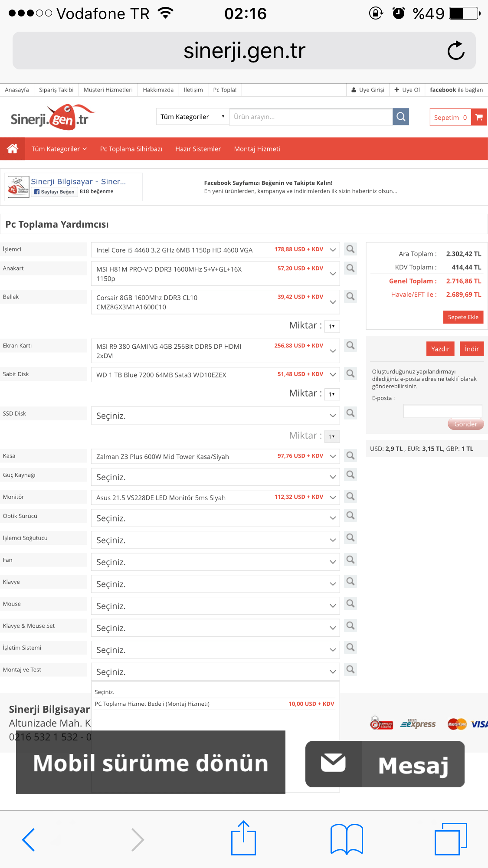Click magnifier icon next to İşletim Sistemi row
The width and height of the screenshot is (488, 868).
(350, 647)
